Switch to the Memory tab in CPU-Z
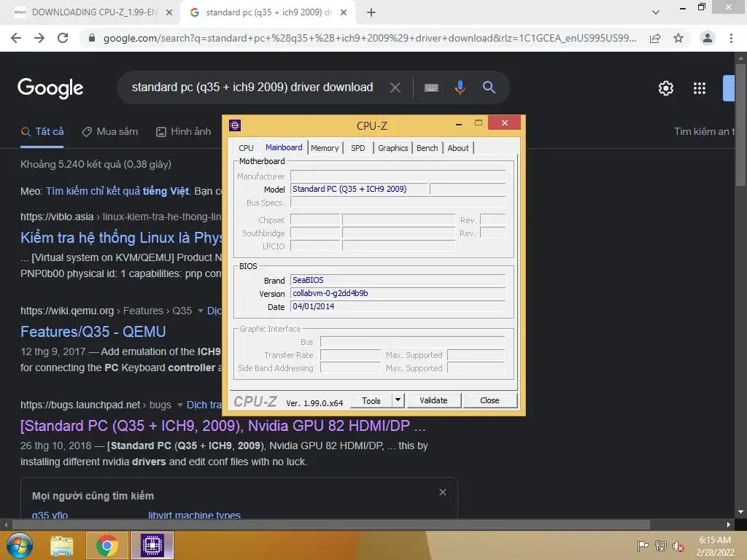This screenshot has height=560, width=747. 325,148
